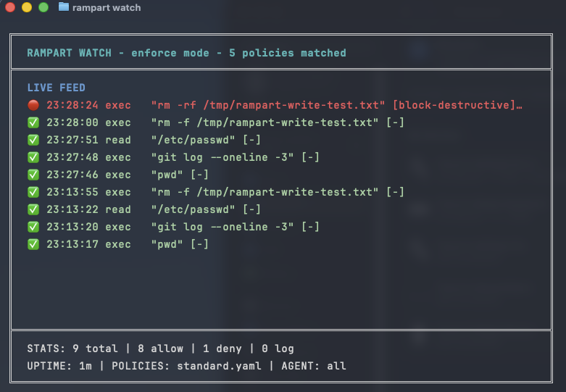Select the checkmark at the 23:13:22 row

33,209
